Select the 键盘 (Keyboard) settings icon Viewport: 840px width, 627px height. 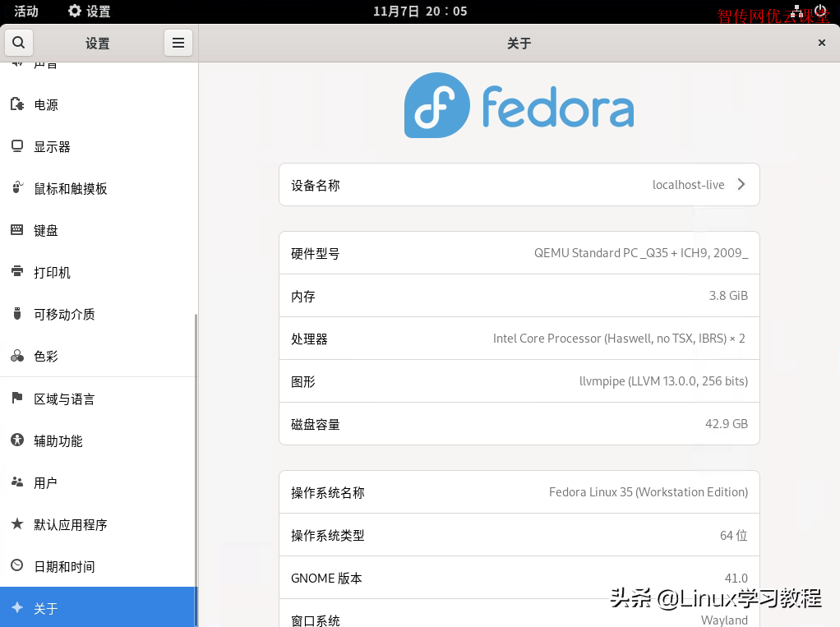16,230
